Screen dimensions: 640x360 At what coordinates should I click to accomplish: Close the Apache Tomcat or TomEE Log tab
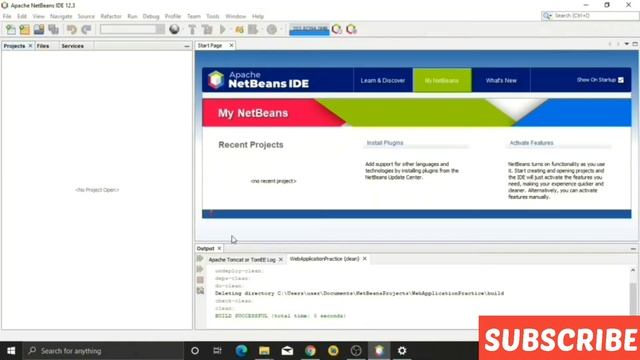(x=281, y=260)
